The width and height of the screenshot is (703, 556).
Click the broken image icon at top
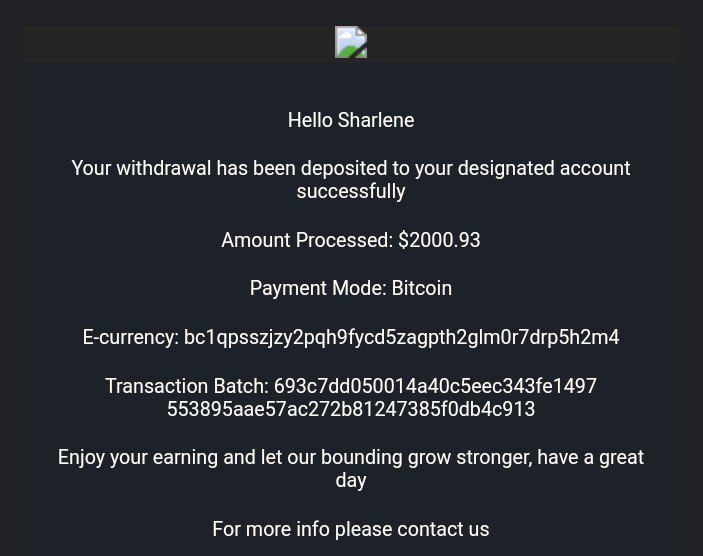pos(351,42)
